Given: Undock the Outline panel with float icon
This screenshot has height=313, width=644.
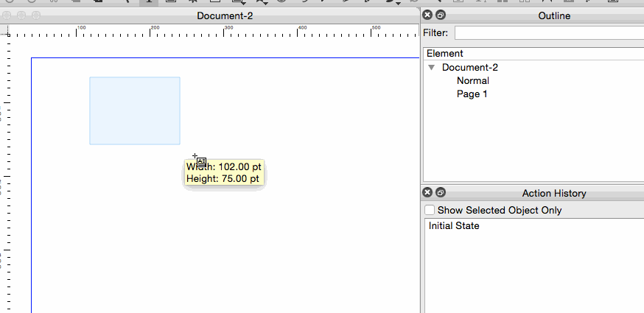Looking at the screenshot, I should 440,15.
